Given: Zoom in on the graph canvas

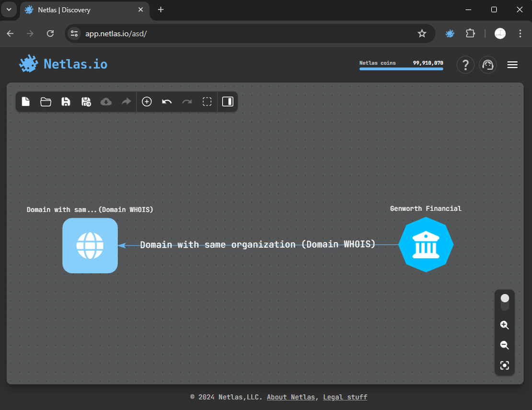Looking at the screenshot, I should pos(504,325).
